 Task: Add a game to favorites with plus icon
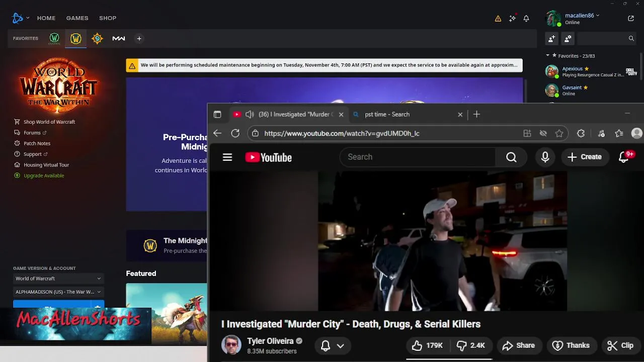click(x=139, y=38)
